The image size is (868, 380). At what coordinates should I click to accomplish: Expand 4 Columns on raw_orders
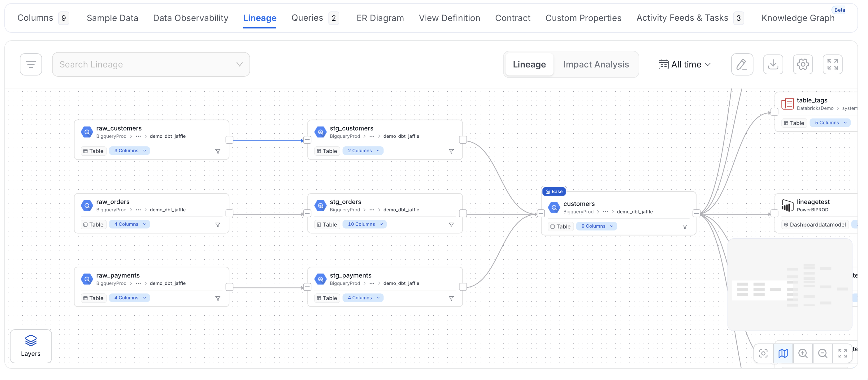tap(130, 224)
